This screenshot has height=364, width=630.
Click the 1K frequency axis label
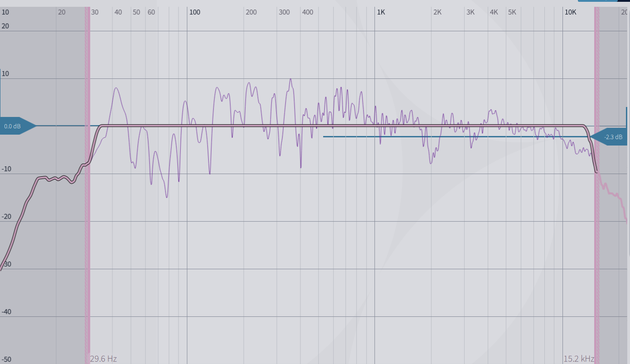click(381, 12)
